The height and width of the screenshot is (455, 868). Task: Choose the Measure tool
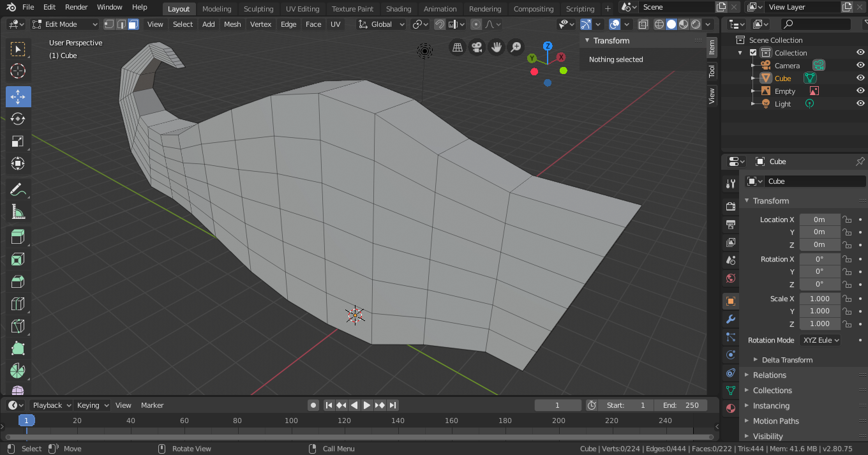point(18,213)
